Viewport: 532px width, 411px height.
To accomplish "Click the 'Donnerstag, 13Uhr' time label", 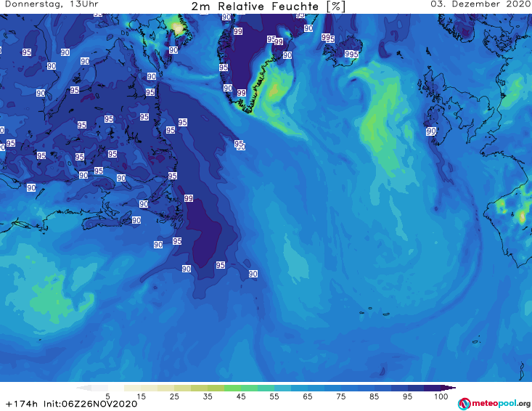I will pos(52,4).
